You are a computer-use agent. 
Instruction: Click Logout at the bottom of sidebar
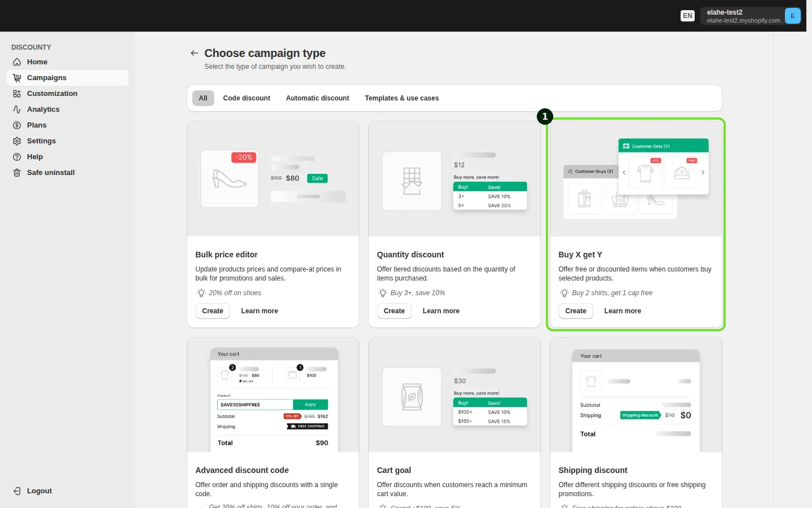(x=68, y=491)
